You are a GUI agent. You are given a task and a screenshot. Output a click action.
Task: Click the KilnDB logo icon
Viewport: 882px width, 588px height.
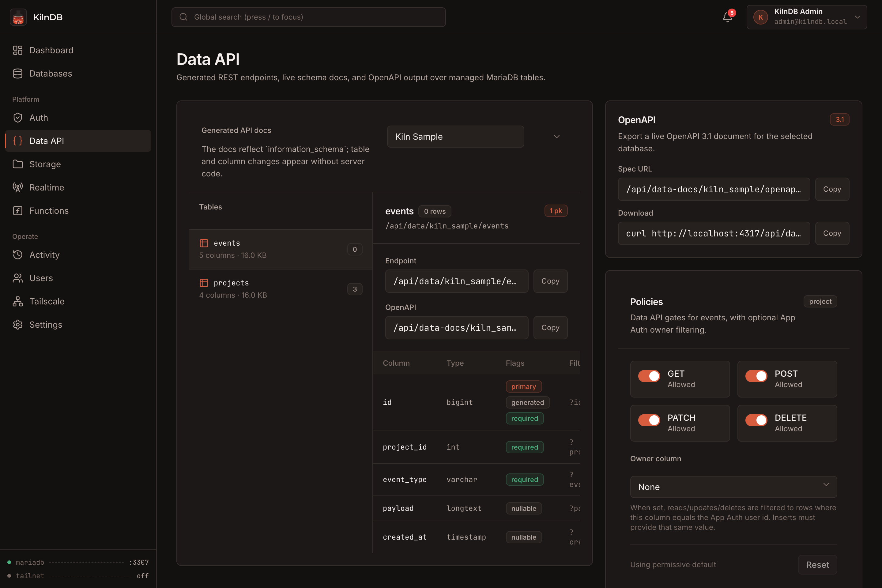coord(18,17)
